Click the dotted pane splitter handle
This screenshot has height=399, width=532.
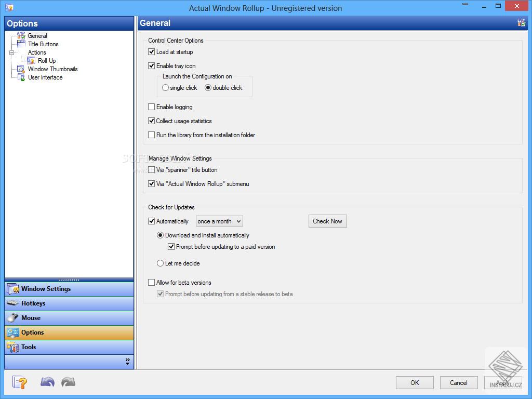69,280
